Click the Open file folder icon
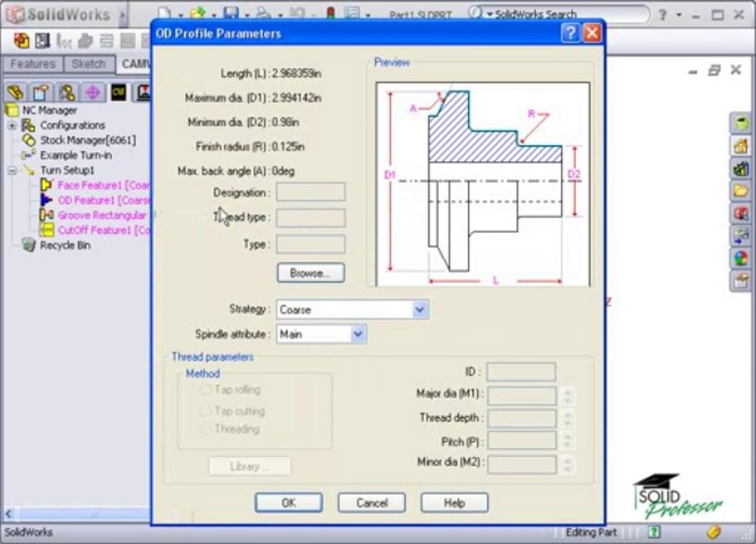 197,13
